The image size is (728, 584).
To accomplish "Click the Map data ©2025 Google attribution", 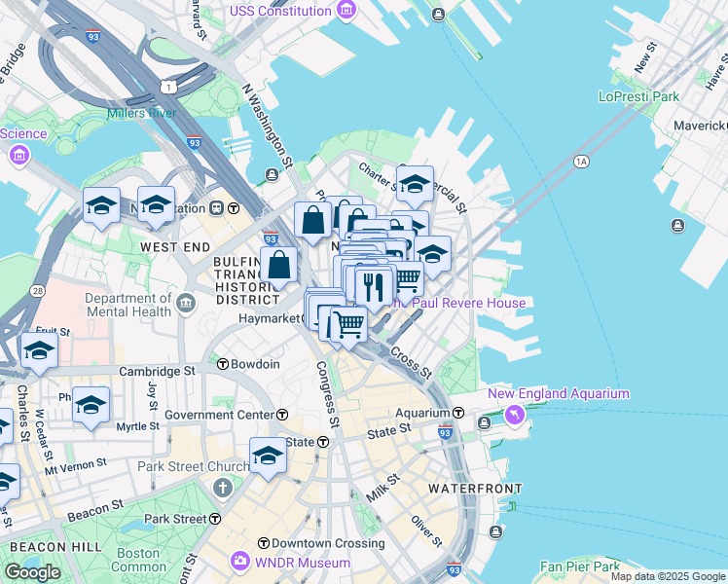I will [x=668, y=577].
